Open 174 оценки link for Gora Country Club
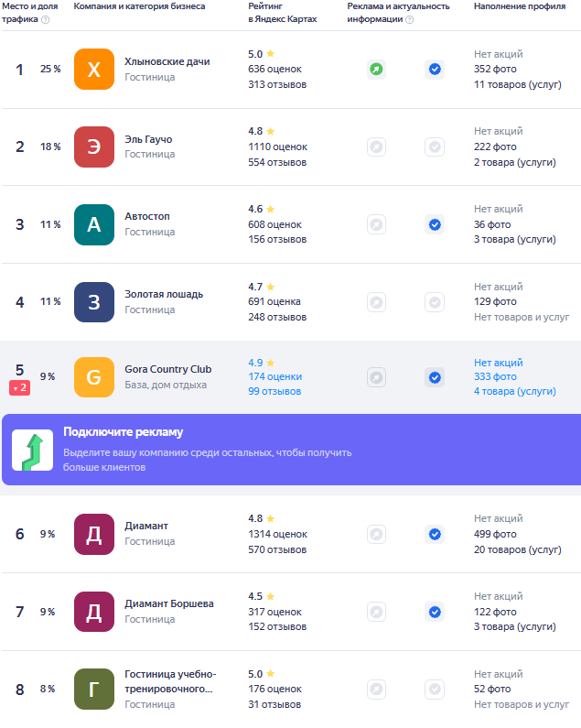This screenshot has height=728, width=581. pyautogui.click(x=274, y=376)
